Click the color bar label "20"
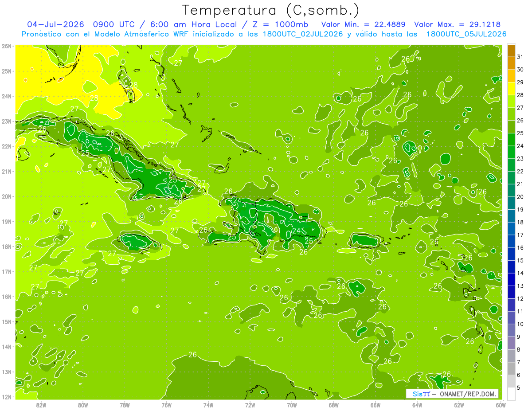 point(520,197)
